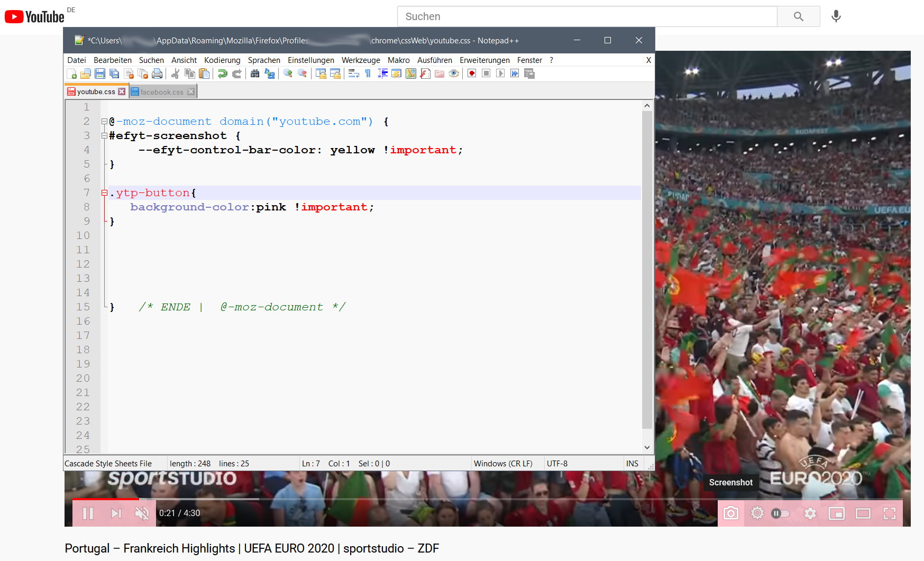Print the document using the printer icon
Viewport: 924px width, 561px height.
point(157,73)
